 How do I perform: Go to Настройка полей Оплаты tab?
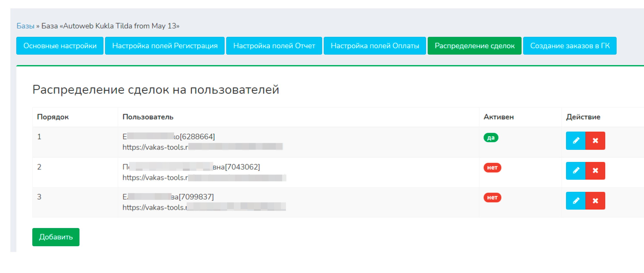[375, 46]
